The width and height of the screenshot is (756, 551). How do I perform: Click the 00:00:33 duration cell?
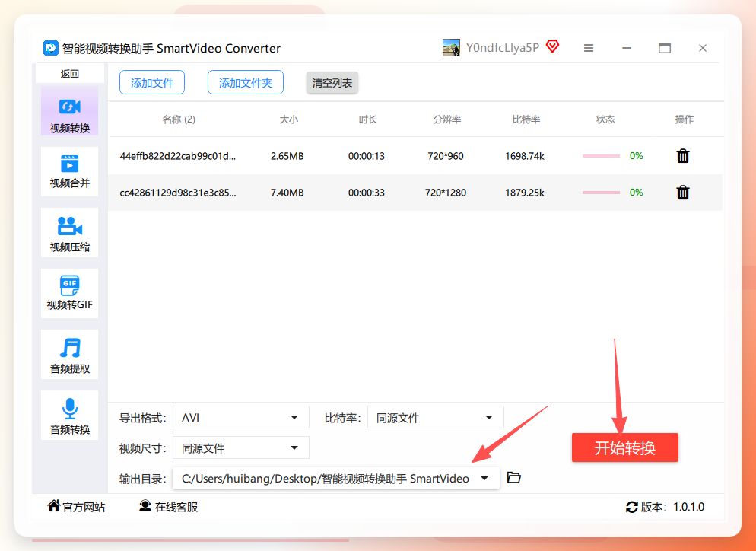367,193
